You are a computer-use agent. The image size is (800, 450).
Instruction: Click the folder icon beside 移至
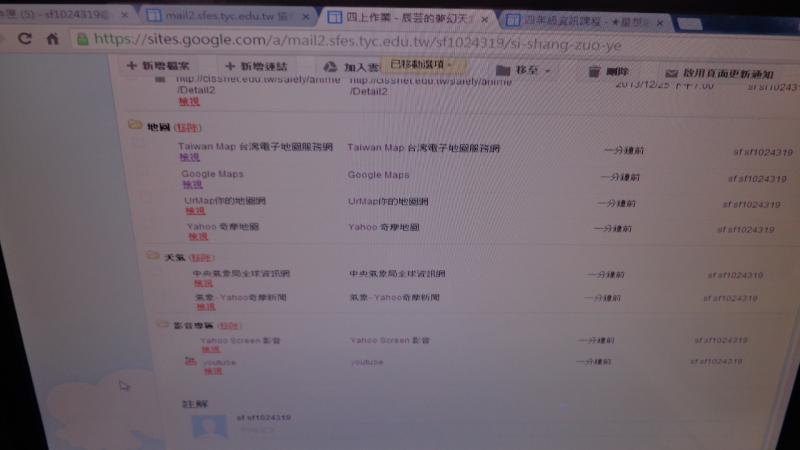tap(503, 70)
